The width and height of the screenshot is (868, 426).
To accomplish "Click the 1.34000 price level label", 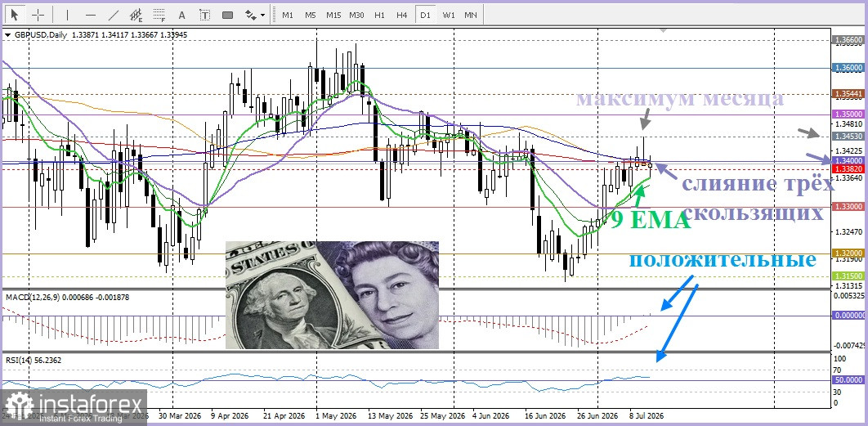I will [848, 160].
